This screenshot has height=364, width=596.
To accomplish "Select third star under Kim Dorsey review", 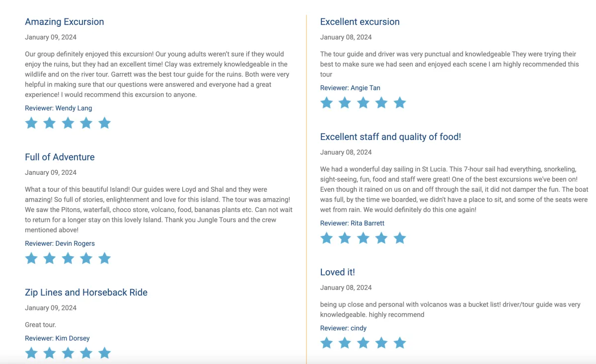I will [68, 353].
